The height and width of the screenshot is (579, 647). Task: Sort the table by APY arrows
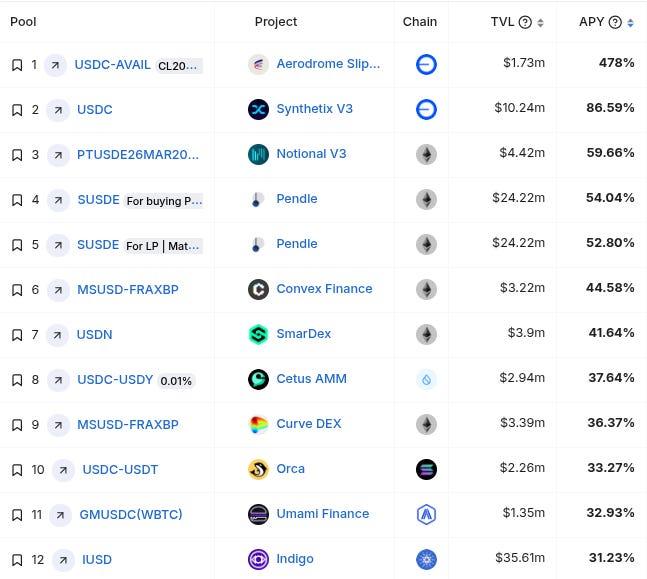[x=630, y=23]
